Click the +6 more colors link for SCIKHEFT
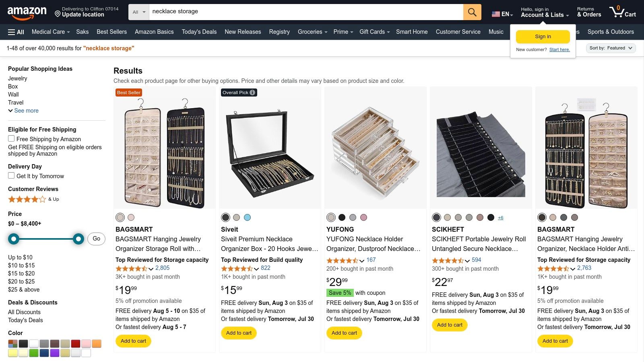This screenshot has width=644, height=362. pos(500,218)
